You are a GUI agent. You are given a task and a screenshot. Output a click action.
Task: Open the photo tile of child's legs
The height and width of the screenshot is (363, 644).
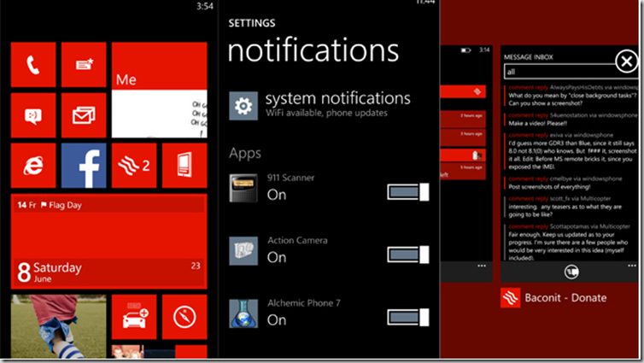pos(59,326)
